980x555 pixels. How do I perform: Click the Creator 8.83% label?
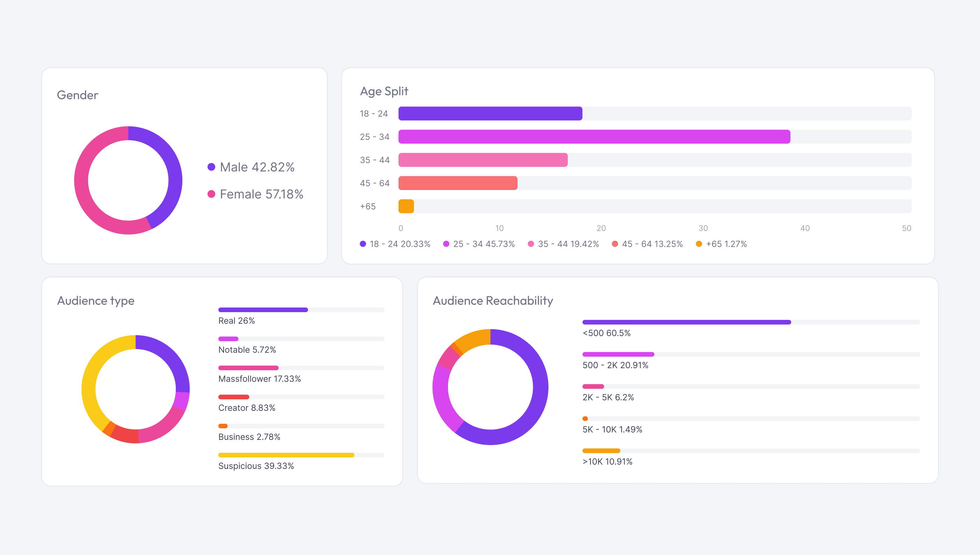(x=247, y=408)
